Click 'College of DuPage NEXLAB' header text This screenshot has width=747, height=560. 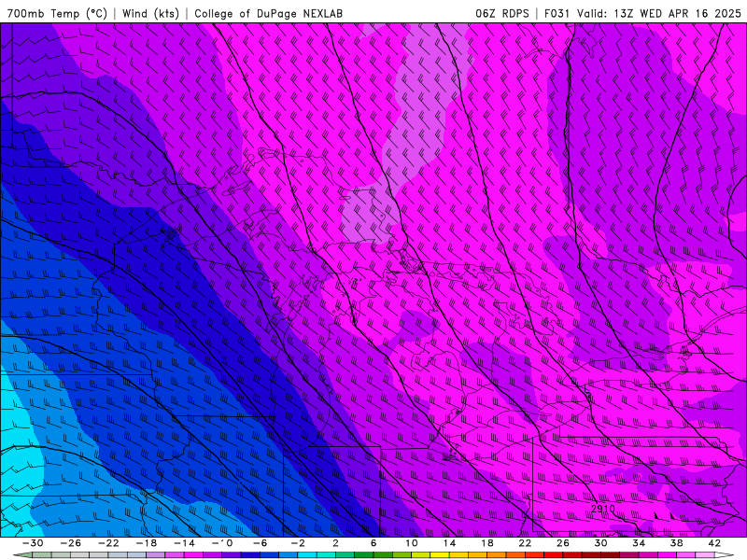pyautogui.click(x=268, y=13)
